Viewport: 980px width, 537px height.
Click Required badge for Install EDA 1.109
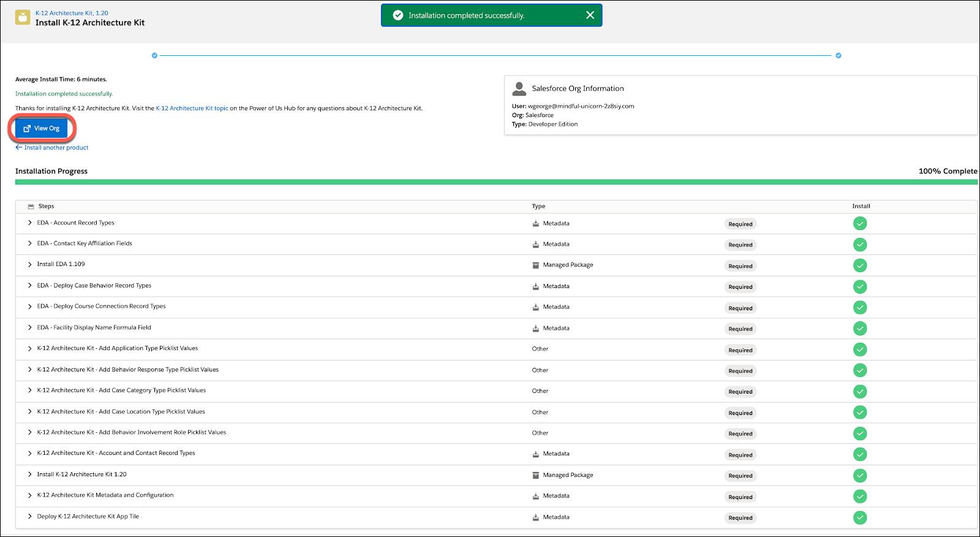point(741,266)
